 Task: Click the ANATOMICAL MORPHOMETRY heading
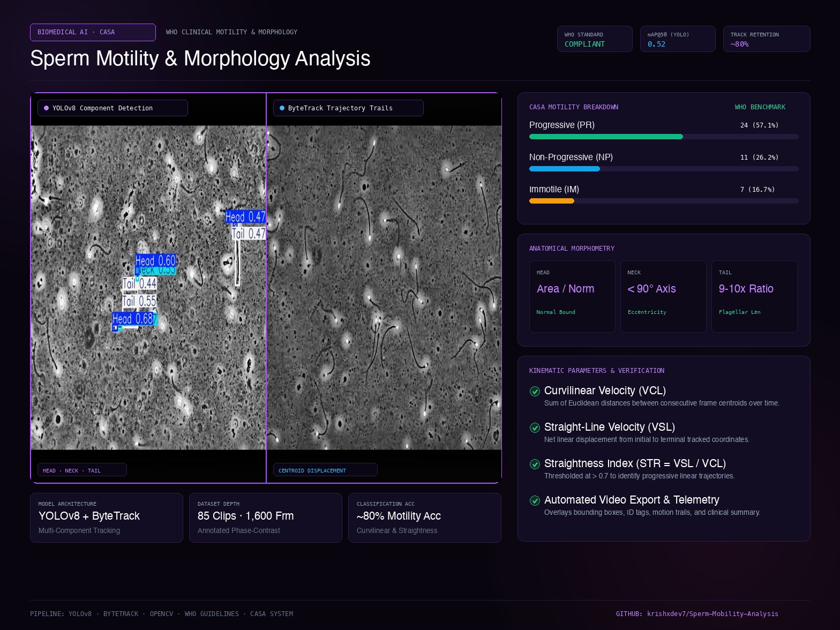(x=572, y=249)
